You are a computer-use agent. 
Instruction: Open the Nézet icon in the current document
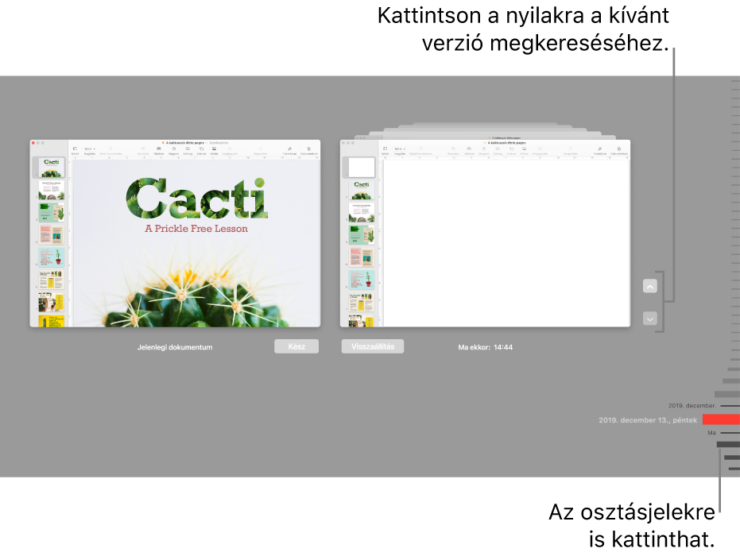click(75, 149)
